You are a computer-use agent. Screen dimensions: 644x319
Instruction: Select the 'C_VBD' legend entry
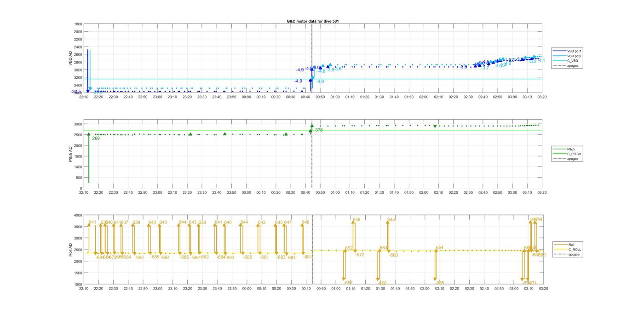[x=573, y=61]
